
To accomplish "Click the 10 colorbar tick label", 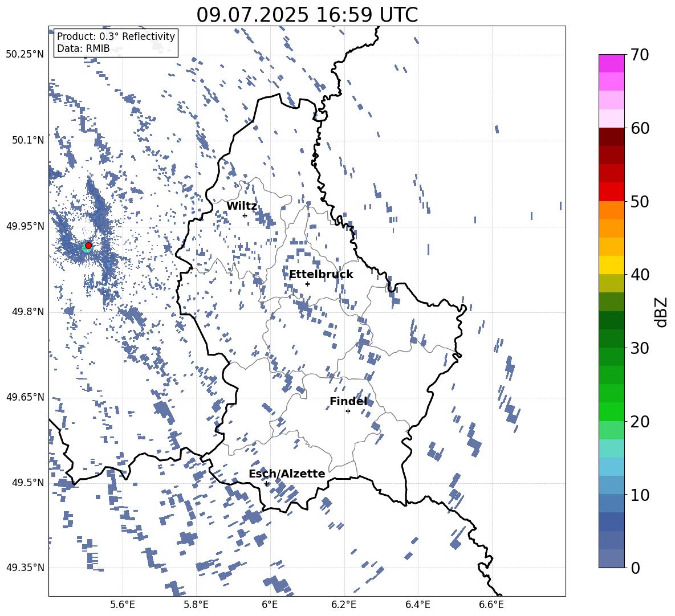I will [x=640, y=495].
